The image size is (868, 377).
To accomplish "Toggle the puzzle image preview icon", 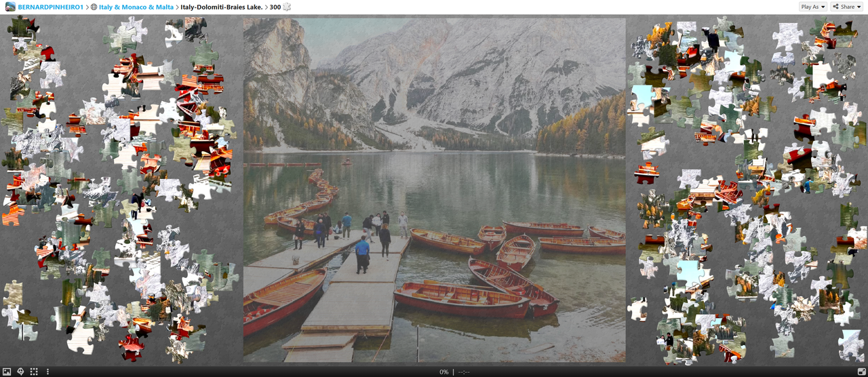I will [7, 372].
